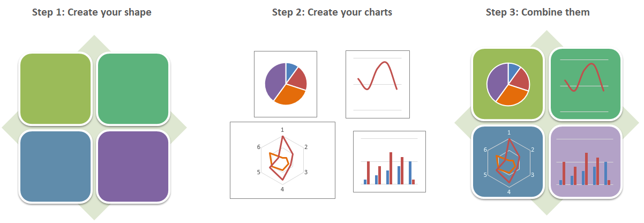Click the olive green square in Step 1
644x223 pixels.
(56, 89)
